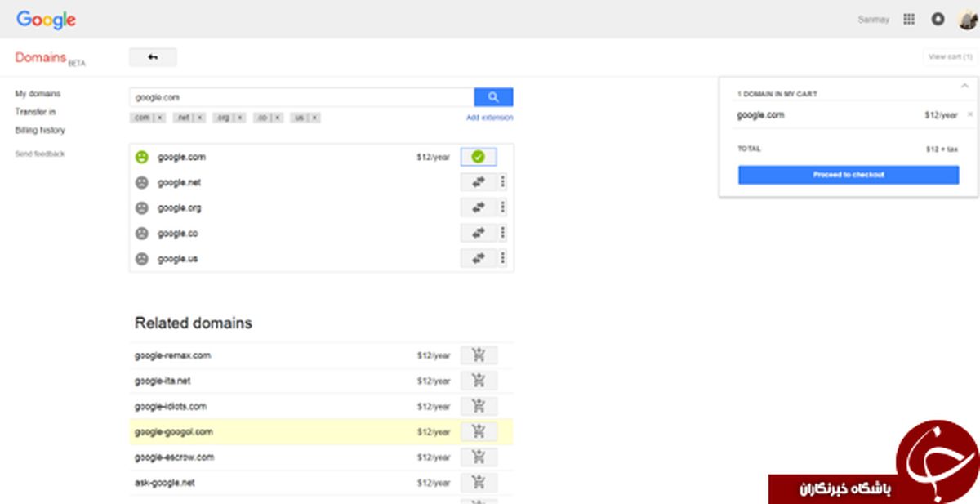The image size is (980, 504).
Task: Click google-idiots.com domain name
Action: coord(171,406)
